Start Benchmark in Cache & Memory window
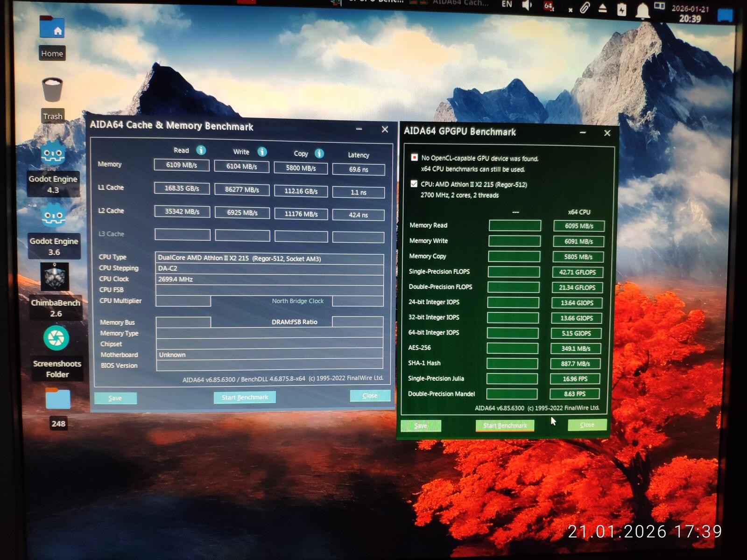This screenshot has height=560, width=747. (245, 397)
